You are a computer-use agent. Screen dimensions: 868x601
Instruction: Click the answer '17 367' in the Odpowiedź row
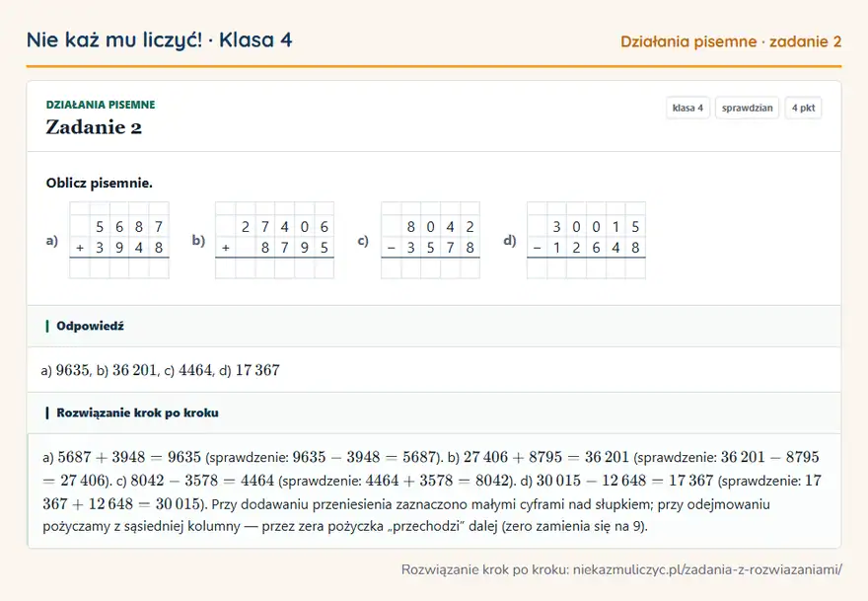[x=257, y=370]
